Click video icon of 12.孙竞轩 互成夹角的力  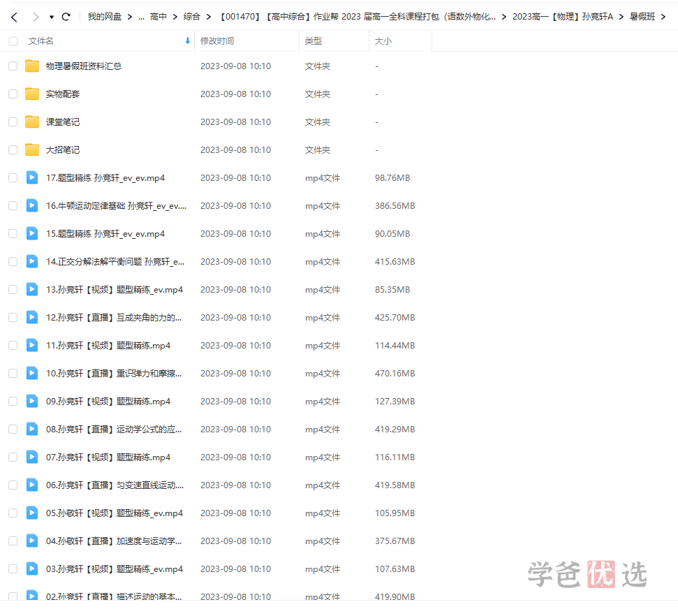(x=32, y=317)
